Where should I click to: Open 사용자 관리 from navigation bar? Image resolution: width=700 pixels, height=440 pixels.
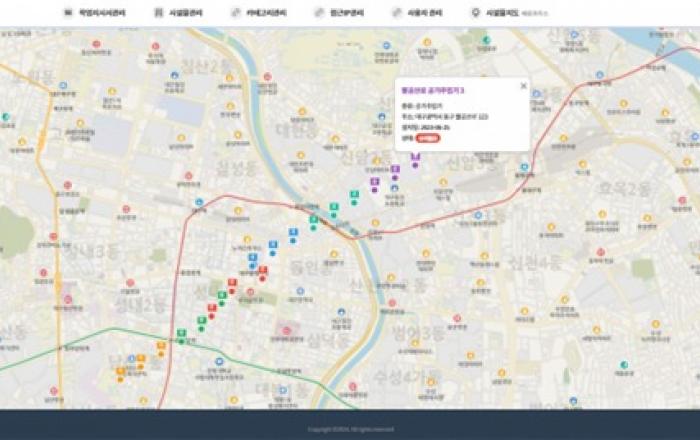pyautogui.click(x=418, y=13)
